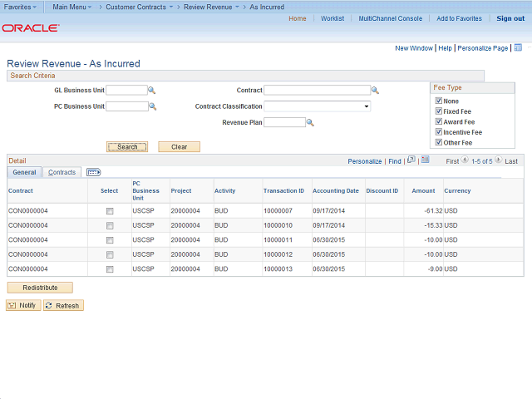The height and width of the screenshot is (399, 532).
Task: Open the Revenue Plan lookup icon
Action: point(310,122)
